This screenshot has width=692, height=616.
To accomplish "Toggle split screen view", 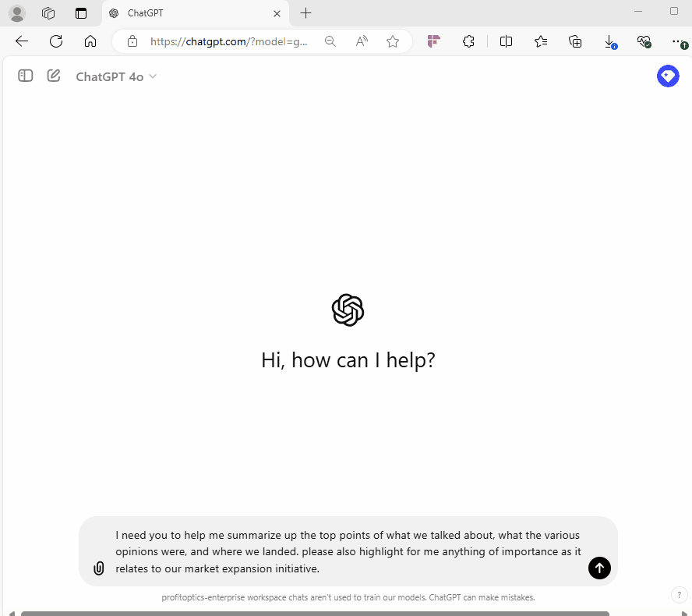I will 506,41.
